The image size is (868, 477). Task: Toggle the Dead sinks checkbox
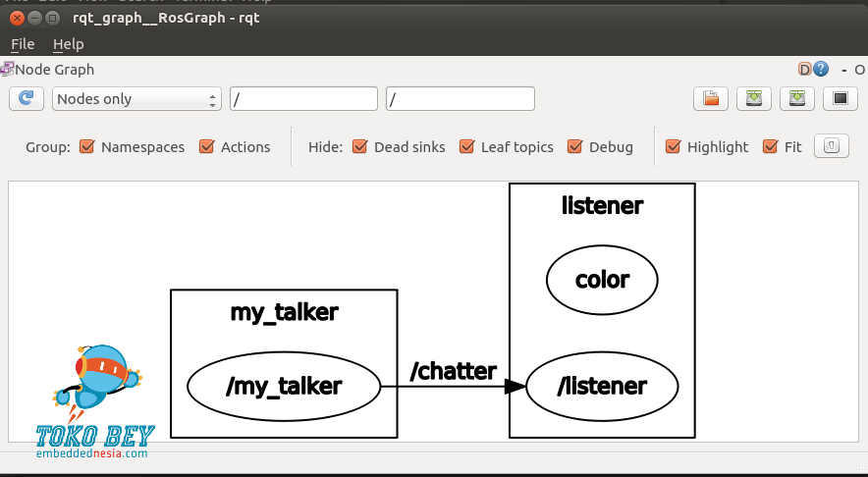[359, 147]
